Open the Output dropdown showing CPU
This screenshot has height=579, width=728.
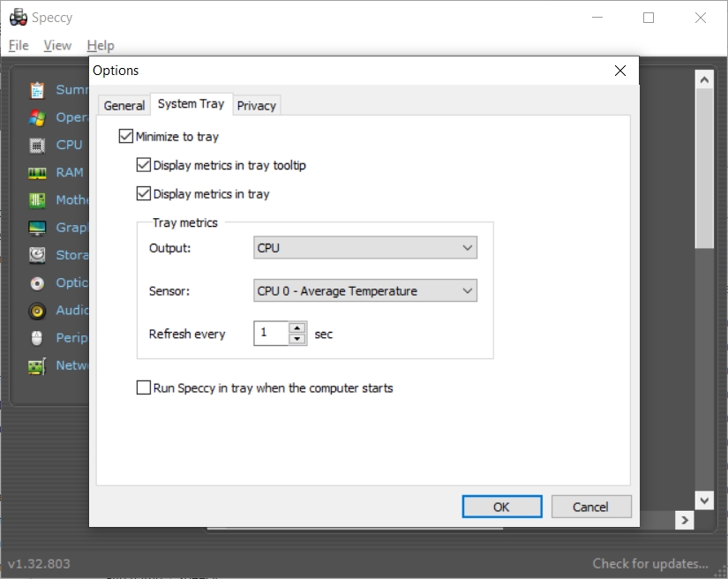(x=365, y=247)
